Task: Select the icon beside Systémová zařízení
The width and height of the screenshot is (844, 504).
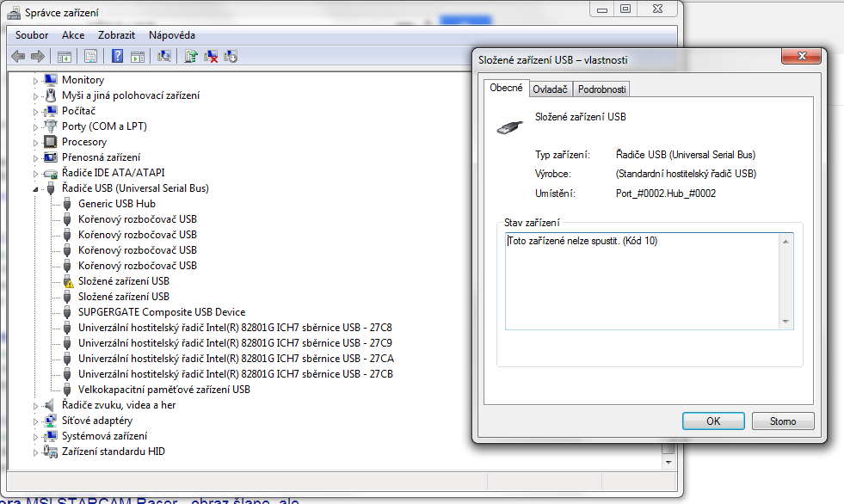Action: (51, 436)
